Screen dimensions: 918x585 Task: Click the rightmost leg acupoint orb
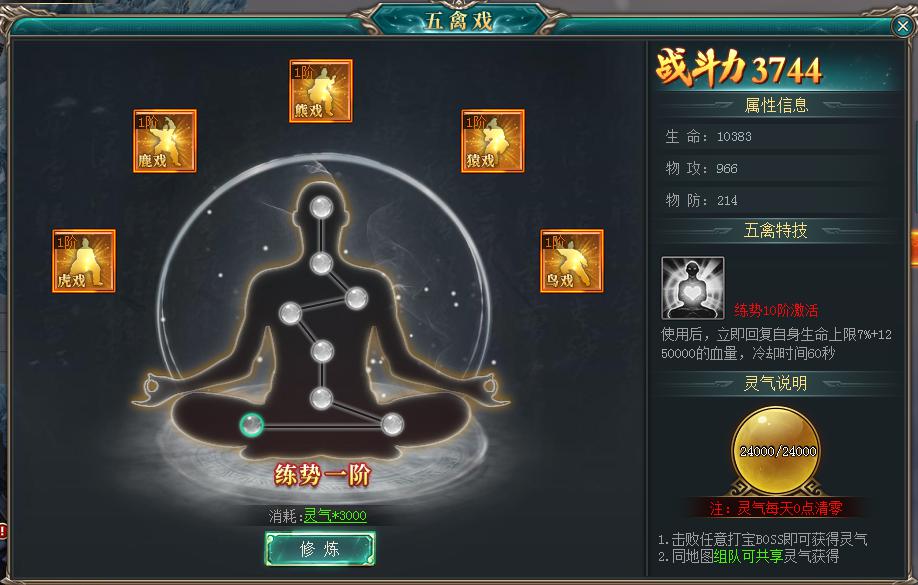coord(392,425)
